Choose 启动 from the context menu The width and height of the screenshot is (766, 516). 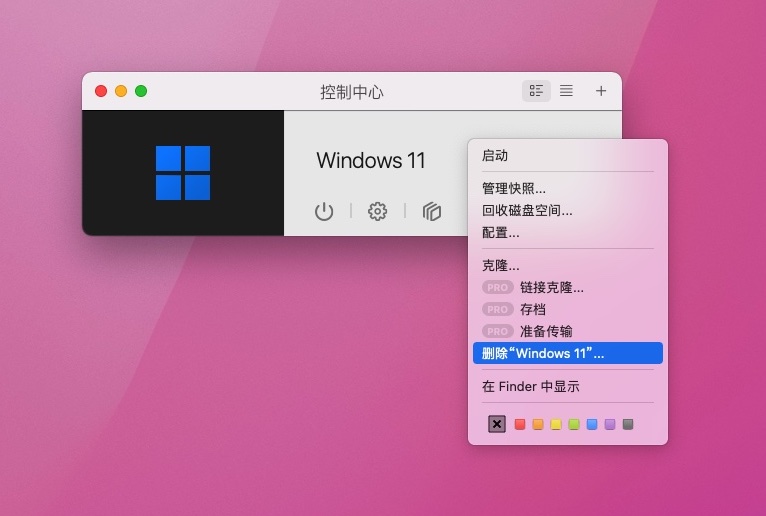[495, 156]
